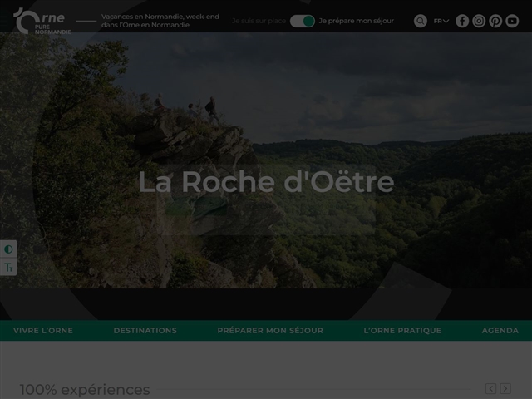Screen dimensions: 532x399
Task: Open the search magnifier icon
Action: [x=420, y=21]
